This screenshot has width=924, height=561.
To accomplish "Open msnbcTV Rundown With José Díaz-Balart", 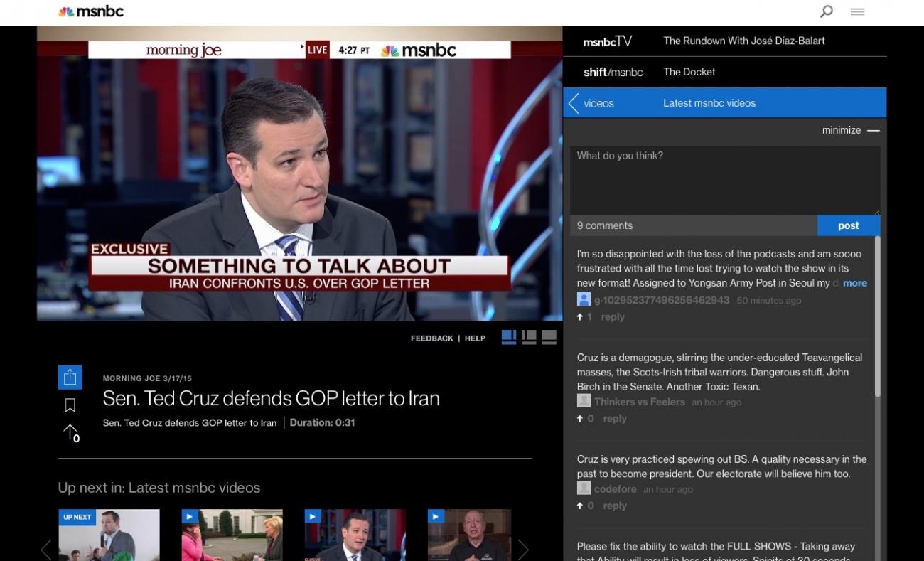I will tap(724, 41).
